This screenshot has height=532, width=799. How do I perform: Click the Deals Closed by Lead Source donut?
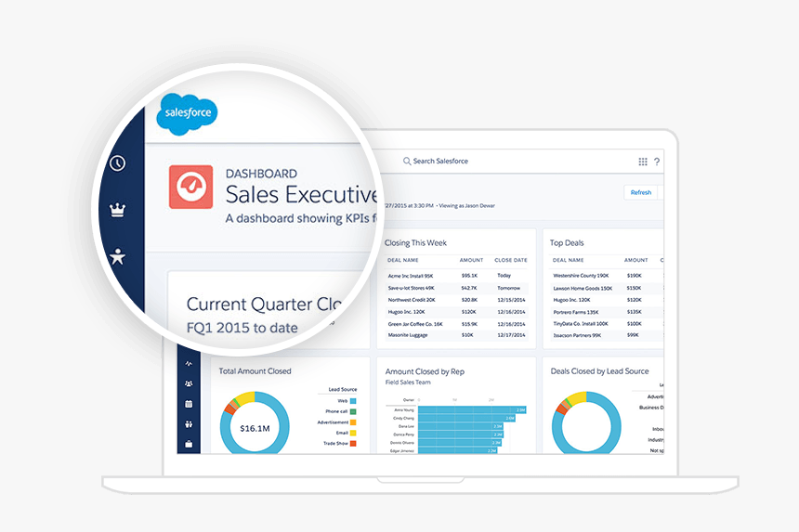click(x=586, y=422)
